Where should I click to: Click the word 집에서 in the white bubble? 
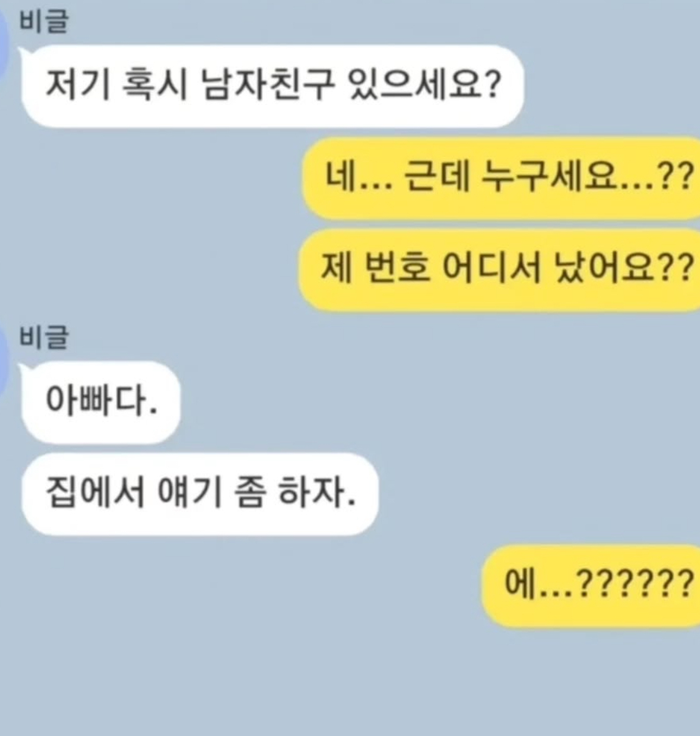tap(95, 492)
